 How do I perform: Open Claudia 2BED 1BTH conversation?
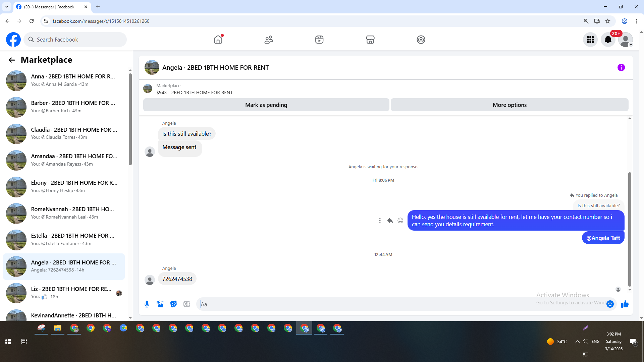pyautogui.click(x=64, y=133)
